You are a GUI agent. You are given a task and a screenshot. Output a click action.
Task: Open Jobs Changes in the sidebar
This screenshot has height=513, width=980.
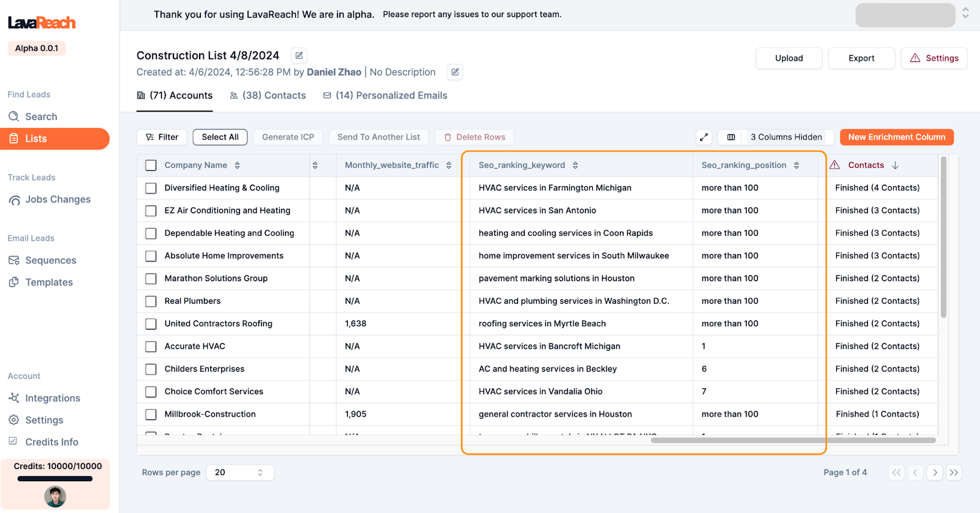click(x=58, y=200)
